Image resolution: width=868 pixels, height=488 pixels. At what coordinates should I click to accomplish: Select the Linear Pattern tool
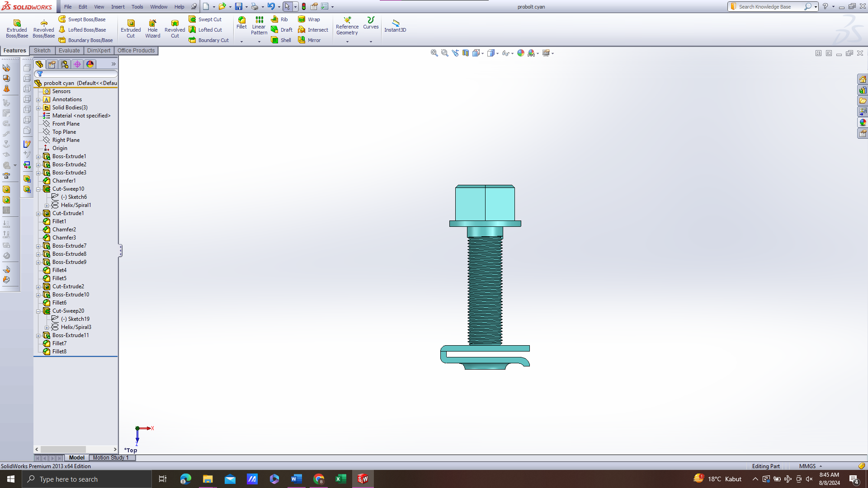coord(259,25)
